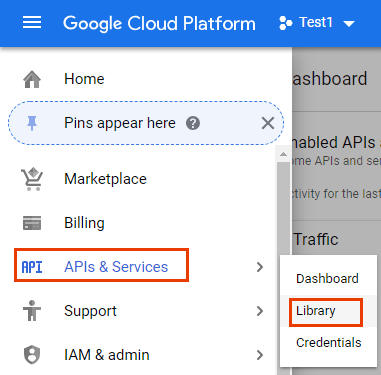The height and width of the screenshot is (375, 381).
Task: Expand the Support submenu chevron
Action: 260,311
